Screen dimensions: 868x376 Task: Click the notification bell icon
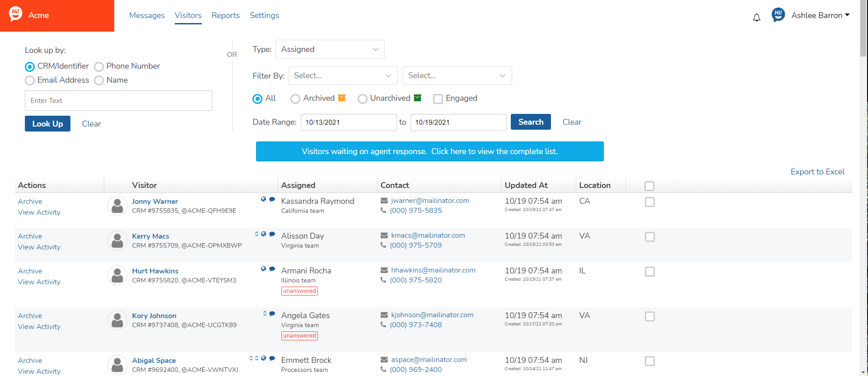click(x=756, y=18)
